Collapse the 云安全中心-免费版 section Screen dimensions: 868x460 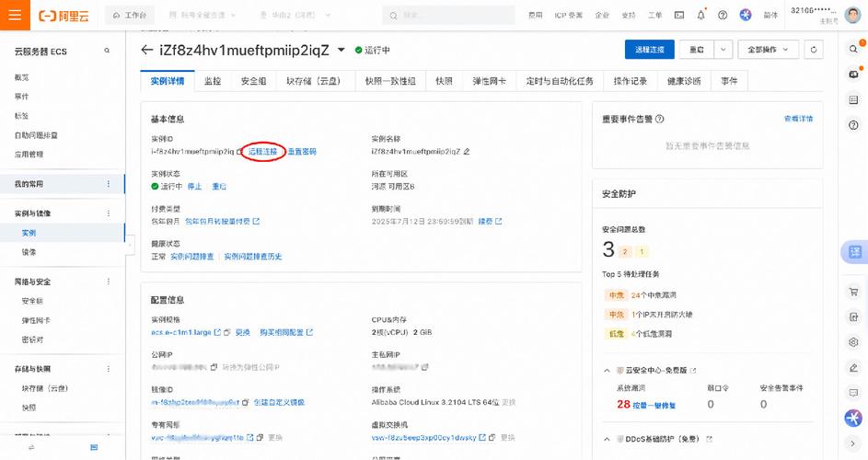click(607, 371)
